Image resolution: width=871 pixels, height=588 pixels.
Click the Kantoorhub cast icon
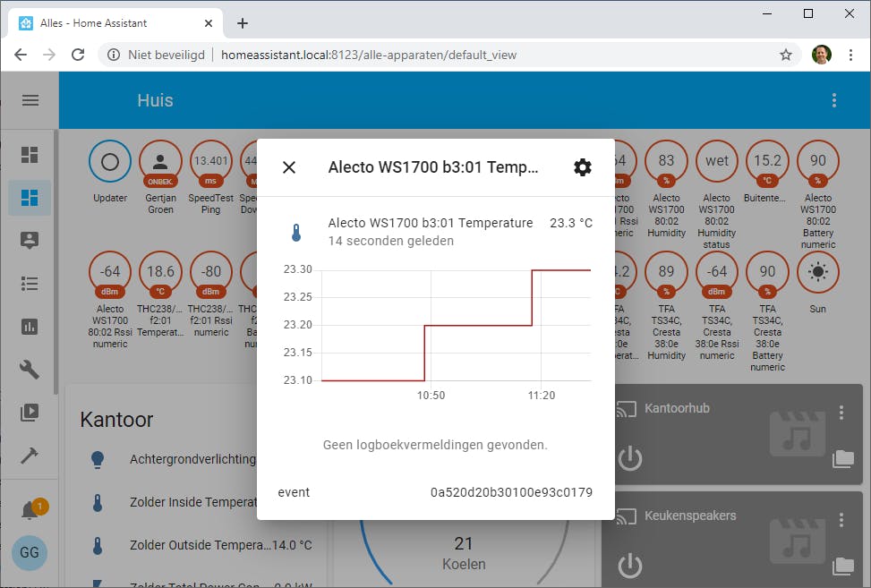(x=626, y=409)
